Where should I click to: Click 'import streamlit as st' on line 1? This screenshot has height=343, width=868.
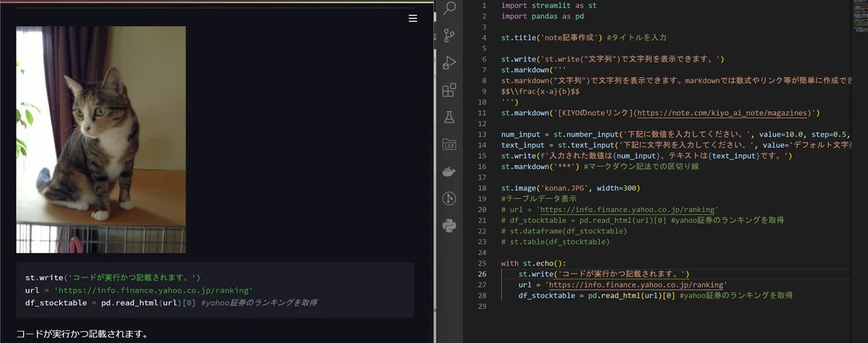click(x=548, y=5)
